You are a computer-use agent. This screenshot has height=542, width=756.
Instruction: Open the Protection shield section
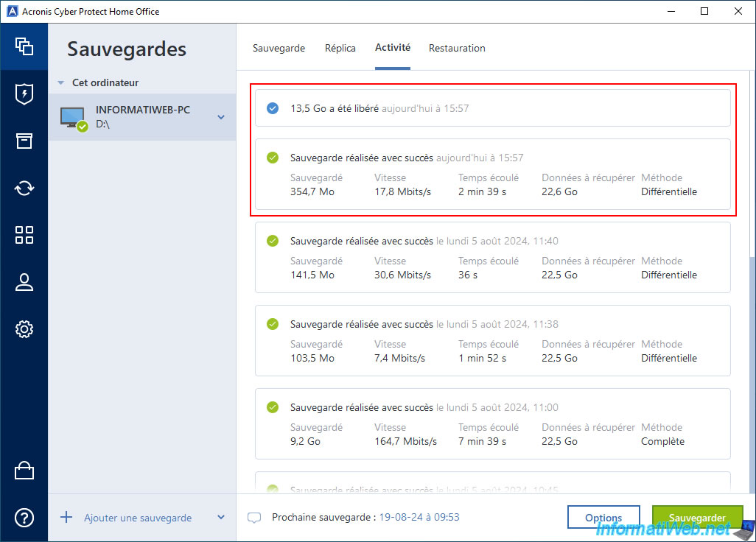pyautogui.click(x=24, y=94)
